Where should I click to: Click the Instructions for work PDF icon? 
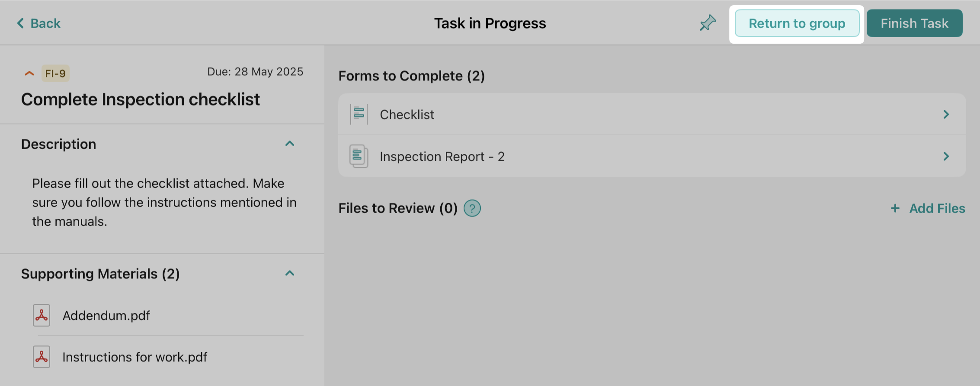[42, 357]
